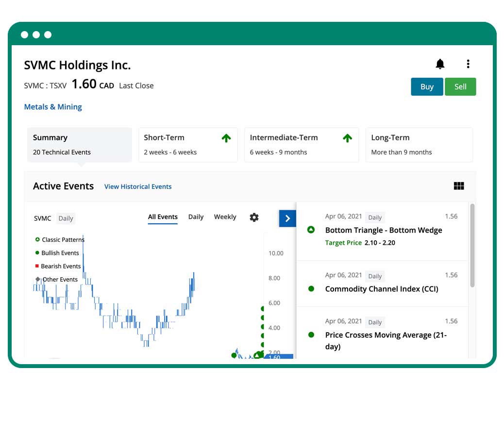Select the Intermediate-Term tab
504x437 pixels.
[x=302, y=145]
